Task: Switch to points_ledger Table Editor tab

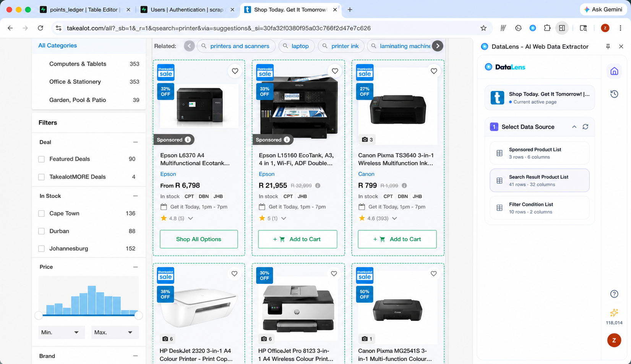Action: 86,10
